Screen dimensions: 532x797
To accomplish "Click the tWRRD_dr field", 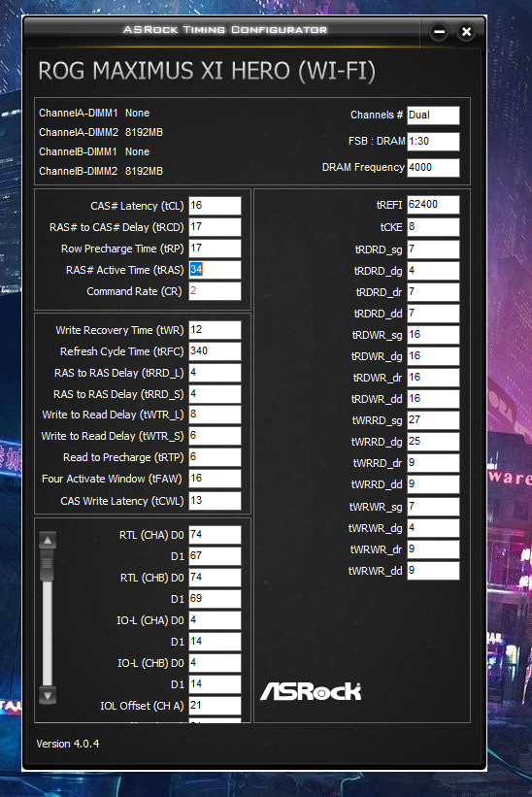I will pyautogui.click(x=433, y=463).
